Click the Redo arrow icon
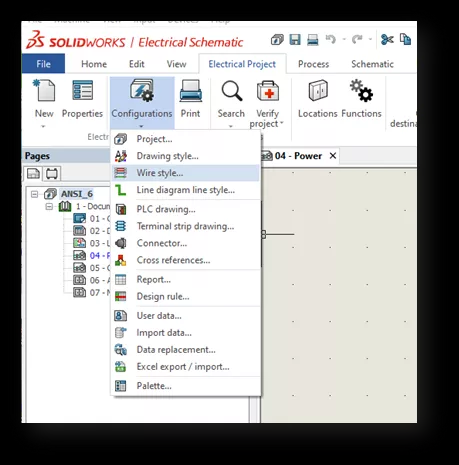 click(x=357, y=39)
